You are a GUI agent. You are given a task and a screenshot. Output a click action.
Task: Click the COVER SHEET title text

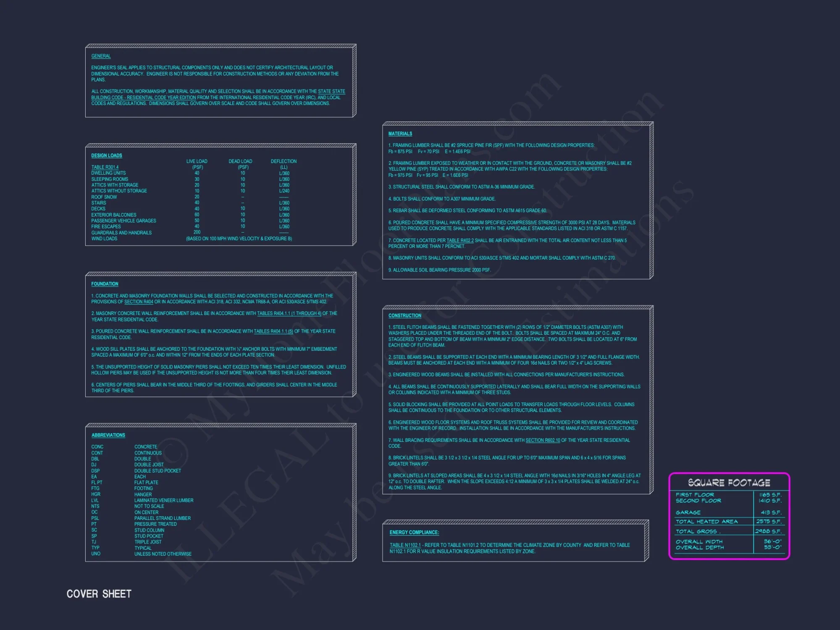[x=99, y=594]
